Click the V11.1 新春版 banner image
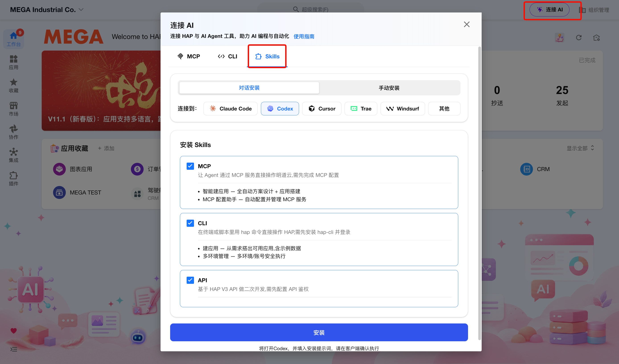 coord(101,91)
